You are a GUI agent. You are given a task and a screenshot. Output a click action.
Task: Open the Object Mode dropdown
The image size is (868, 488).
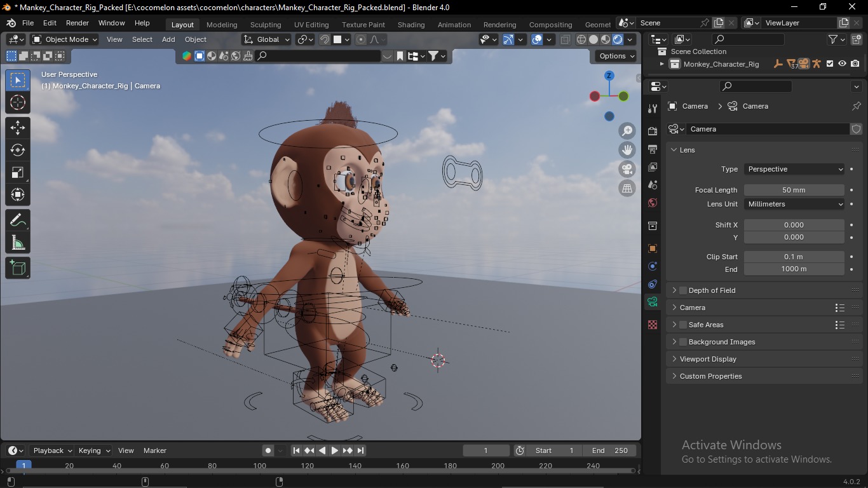tap(65, 39)
